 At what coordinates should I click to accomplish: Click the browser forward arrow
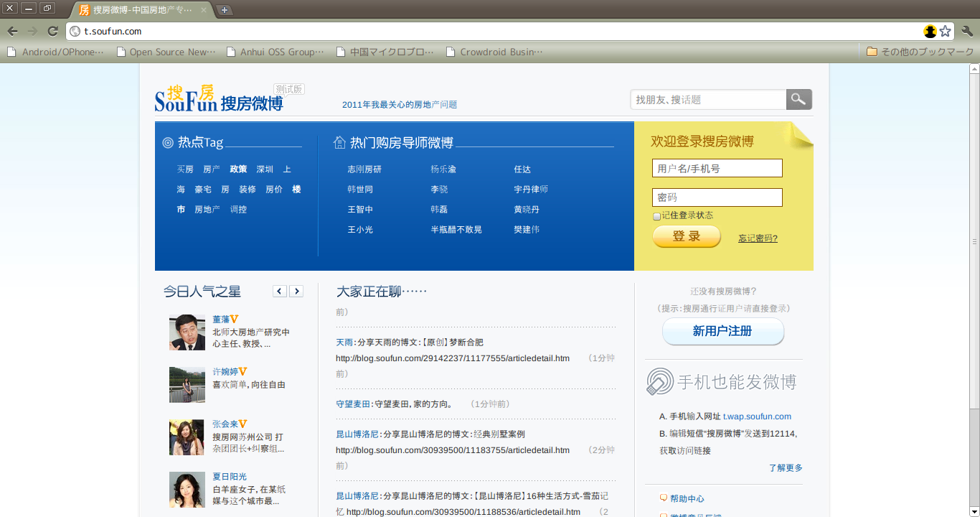click(x=32, y=31)
